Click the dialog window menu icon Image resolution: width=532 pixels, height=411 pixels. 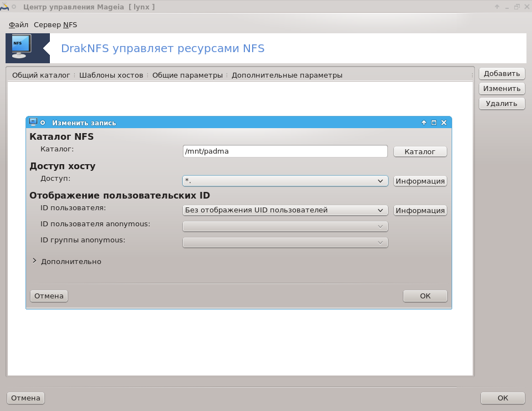tap(33, 122)
